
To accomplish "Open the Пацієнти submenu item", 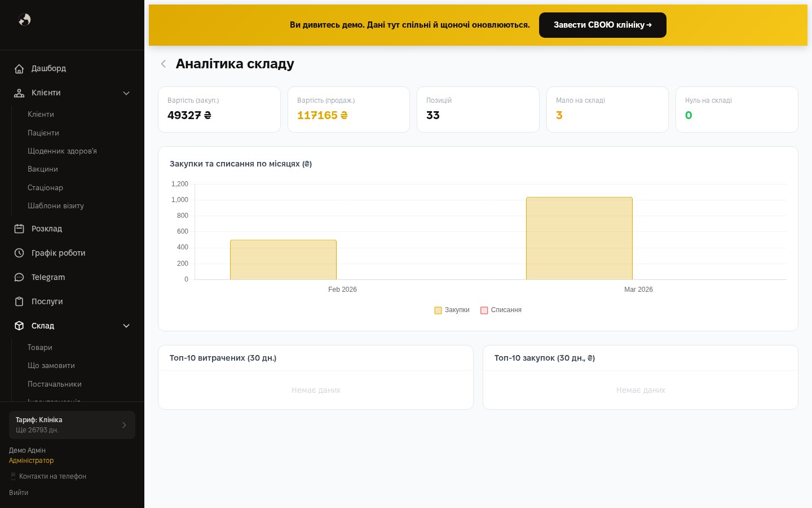I will [43, 133].
